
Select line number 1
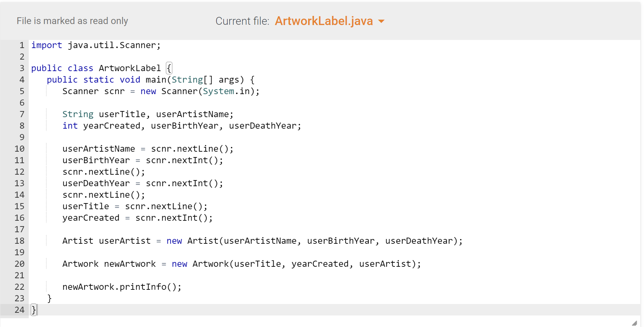22,45
